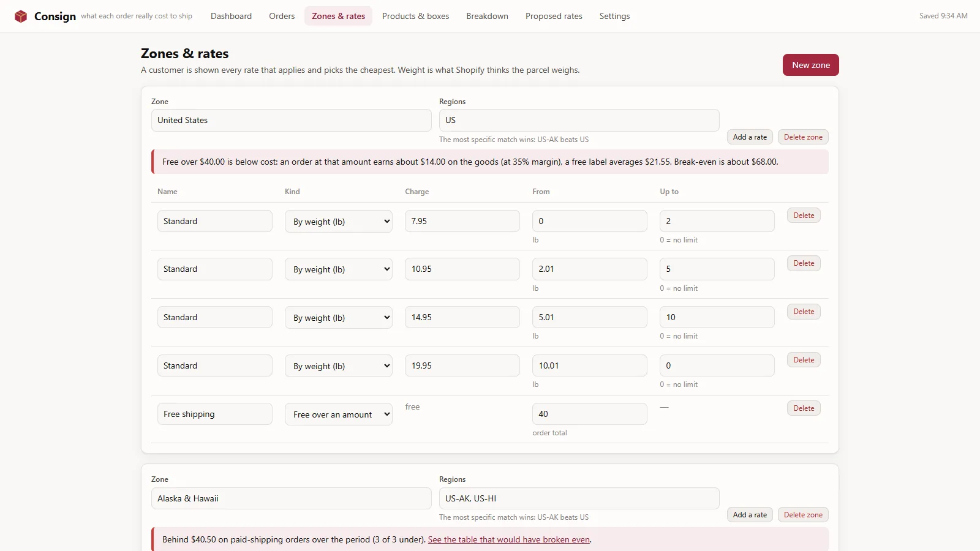Expand the Free over an amount dropdown
The height and width of the screenshot is (551, 980).
339,414
